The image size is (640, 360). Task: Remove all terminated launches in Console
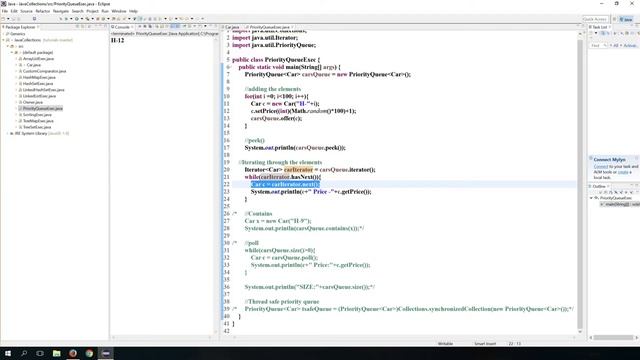tap(150, 27)
